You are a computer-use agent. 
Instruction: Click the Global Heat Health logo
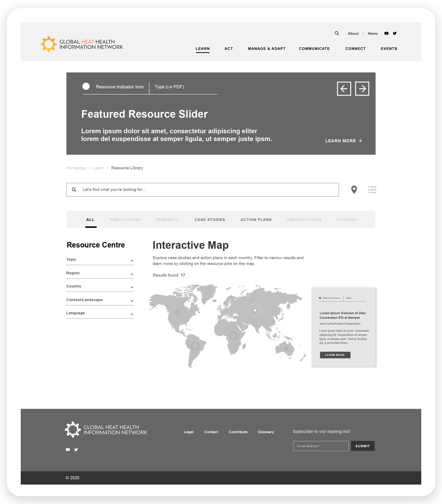tap(82, 44)
